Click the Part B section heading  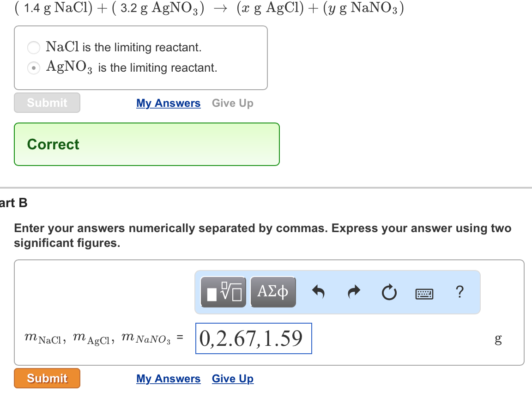click(13, 203)
